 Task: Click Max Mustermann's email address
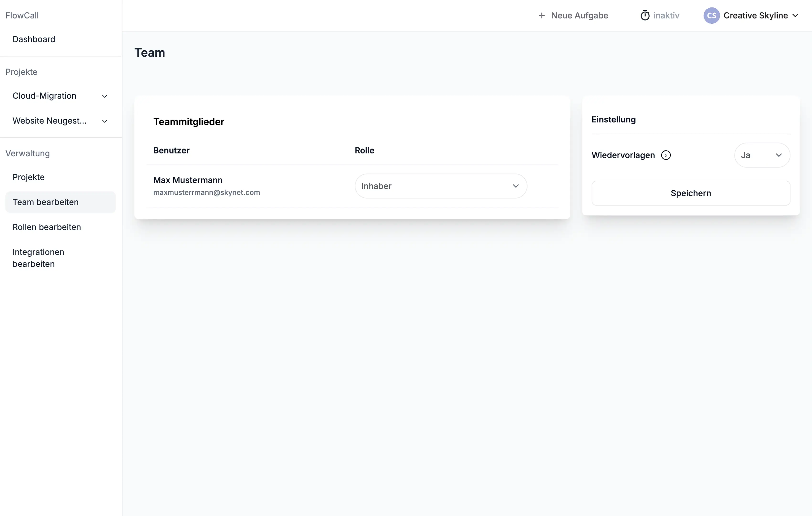206,192
